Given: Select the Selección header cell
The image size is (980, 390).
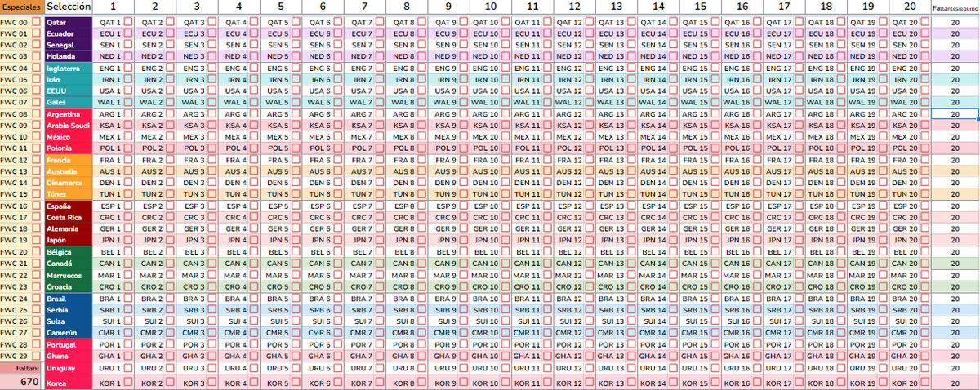Looking at the screenshot, I should (x=69, y=7).
